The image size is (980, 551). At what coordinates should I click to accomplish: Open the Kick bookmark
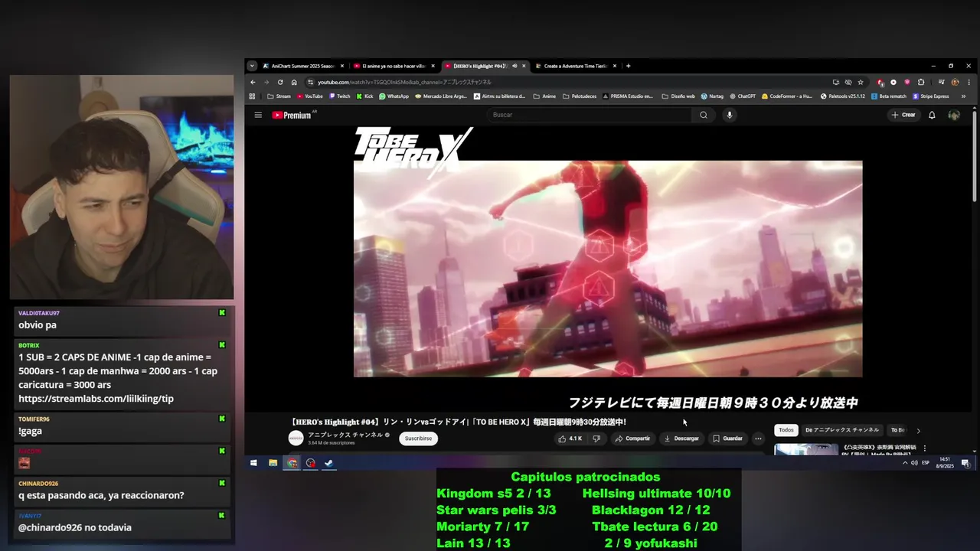(x=364, y=96)
